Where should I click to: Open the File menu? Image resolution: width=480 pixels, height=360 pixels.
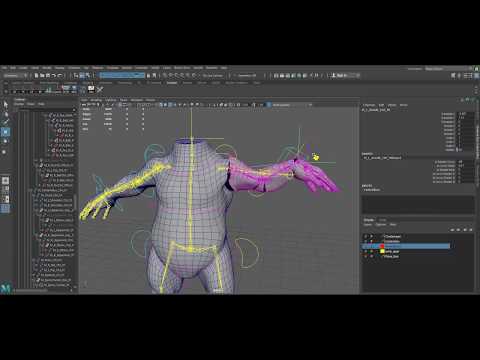(5, 68)
